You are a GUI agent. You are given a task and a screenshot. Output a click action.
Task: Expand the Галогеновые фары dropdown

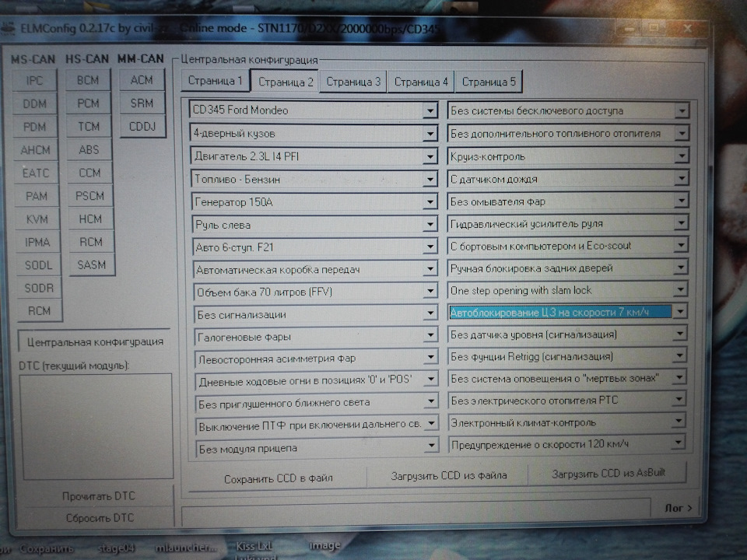[x=430, y=336]
